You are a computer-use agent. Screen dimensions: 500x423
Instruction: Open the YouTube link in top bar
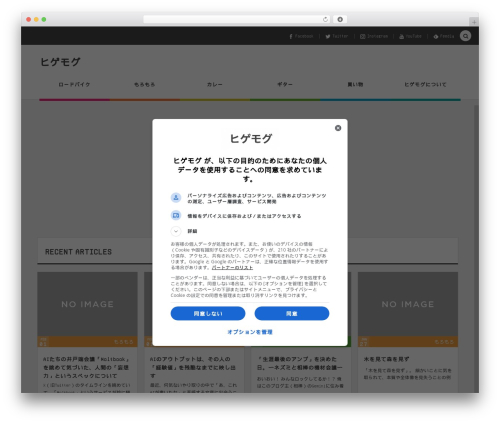[x=411, y=36]
